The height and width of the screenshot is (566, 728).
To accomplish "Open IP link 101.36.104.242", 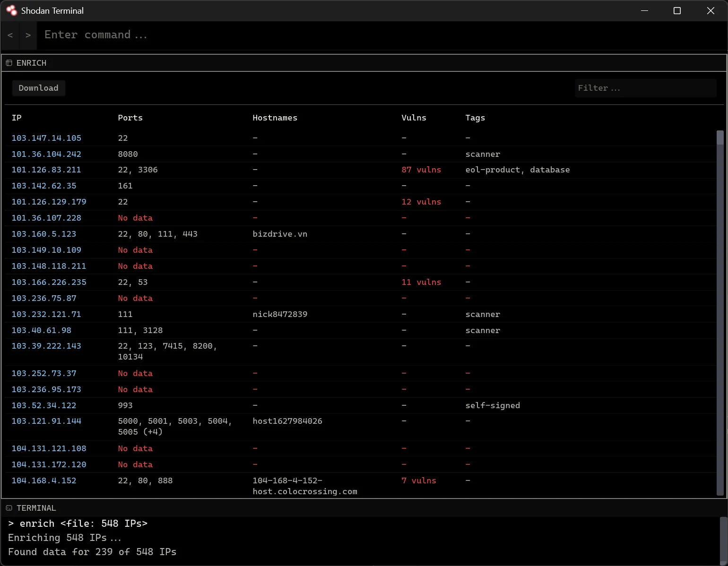I will pos(46,154).
